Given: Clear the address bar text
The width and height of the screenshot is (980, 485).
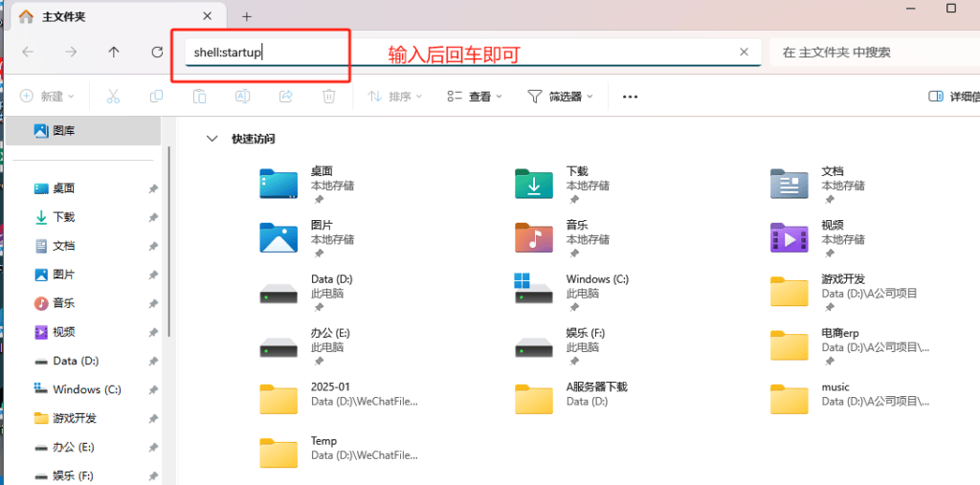Looking at the screenshot, I should tap(744, 52).
